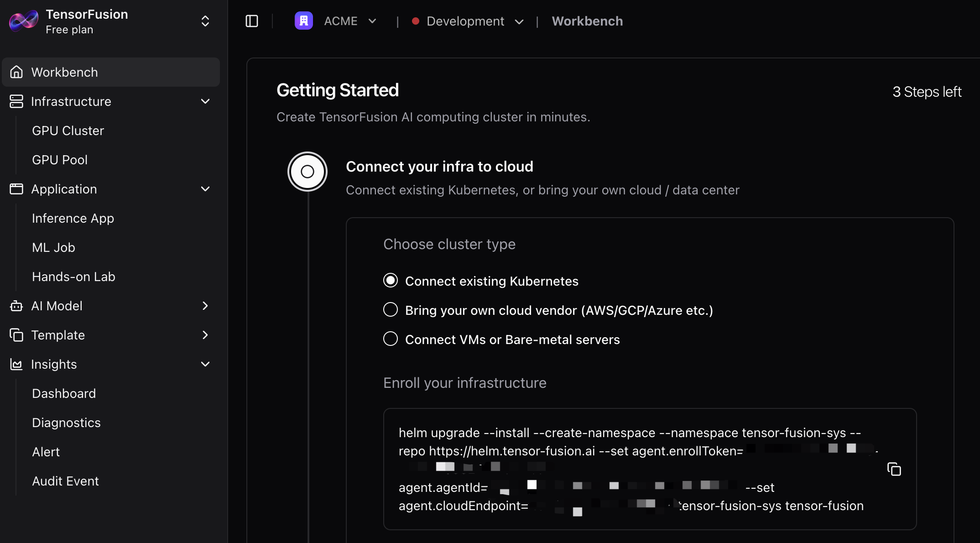This screenshot has height=543, width=980.
Task: Open the Development environment dropdown
Action: (468, 21)
